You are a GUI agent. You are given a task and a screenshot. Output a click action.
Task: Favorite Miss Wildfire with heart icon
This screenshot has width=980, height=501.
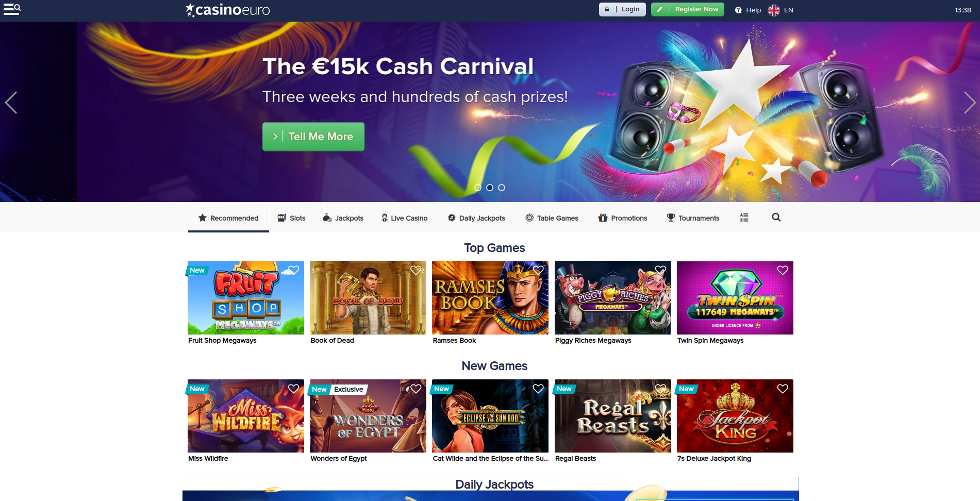pyautogui.click(x=293, y=389)
